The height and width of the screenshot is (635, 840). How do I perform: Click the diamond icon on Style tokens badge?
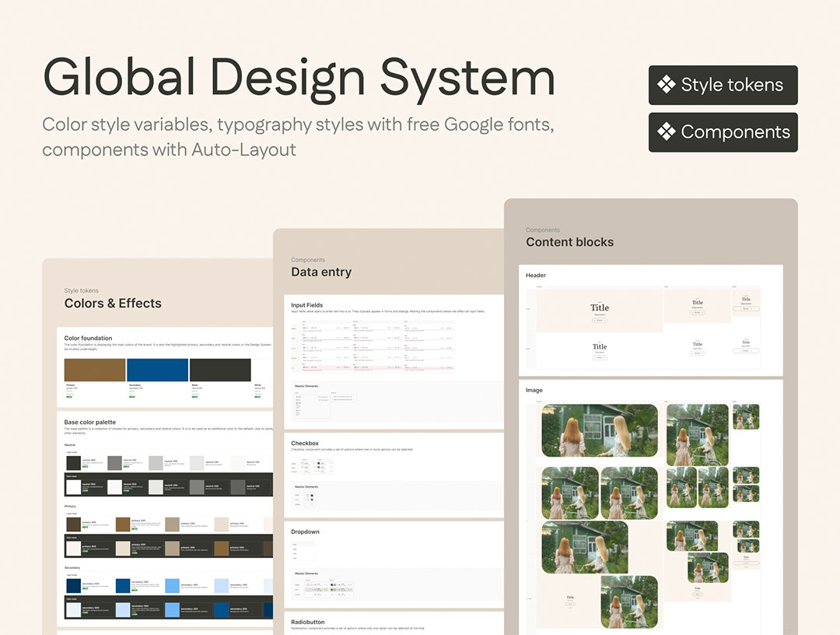tap(666, 85)
